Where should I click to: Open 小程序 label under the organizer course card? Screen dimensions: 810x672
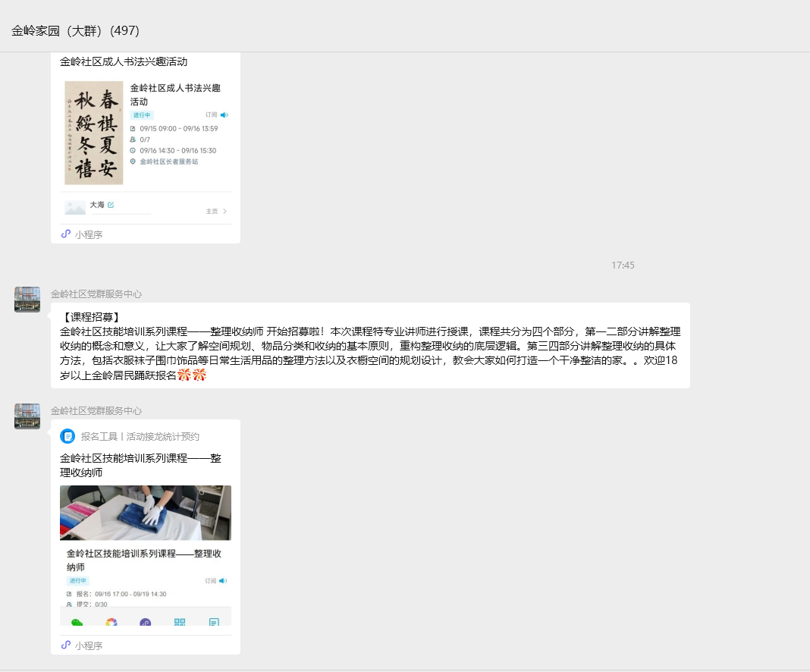click(x=88, y=645)
